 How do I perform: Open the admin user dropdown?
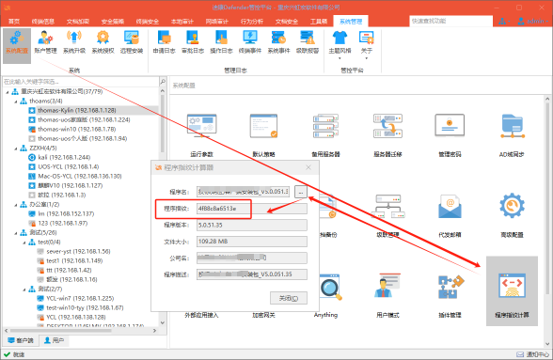point(533,21)
